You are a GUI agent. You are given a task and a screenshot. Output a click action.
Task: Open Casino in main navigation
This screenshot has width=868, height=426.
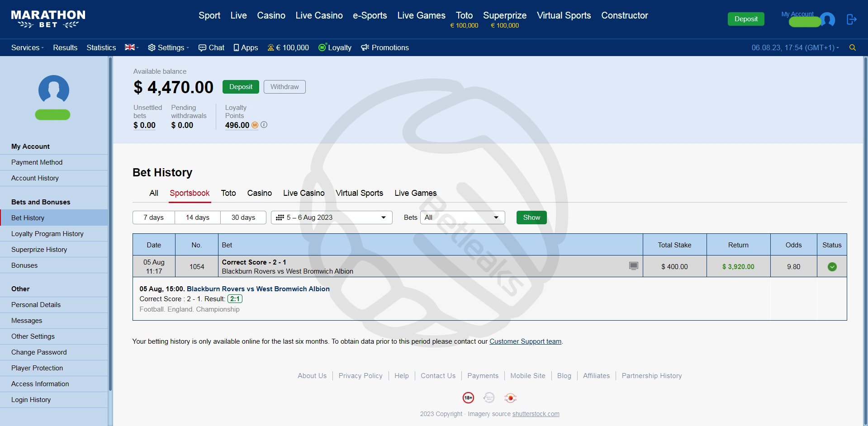(271, 15)
